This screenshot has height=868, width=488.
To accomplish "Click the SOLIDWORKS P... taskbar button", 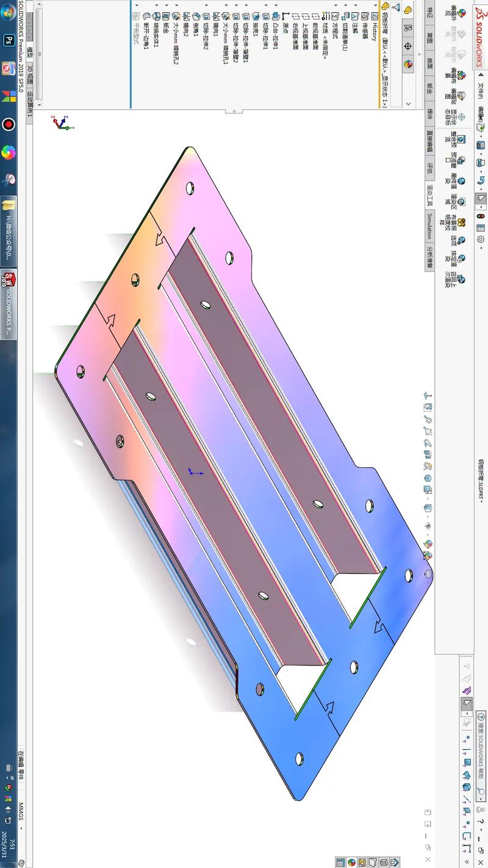I will click(x=9, y=303).
